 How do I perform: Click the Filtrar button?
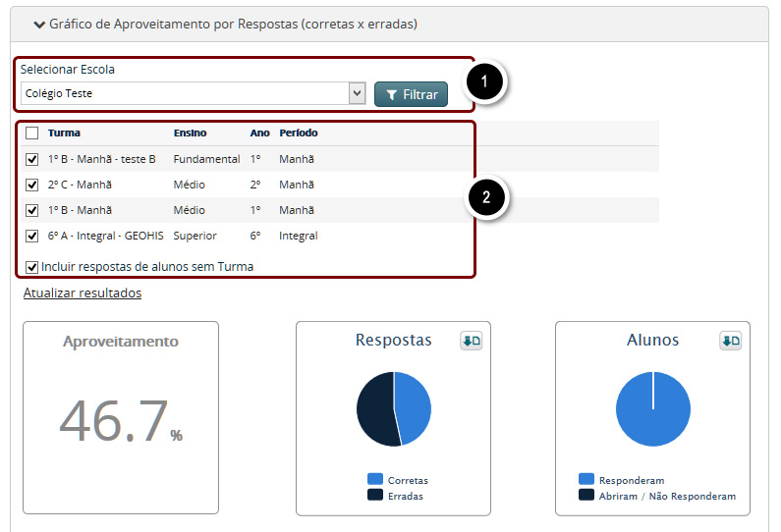(x=411, y=94)
